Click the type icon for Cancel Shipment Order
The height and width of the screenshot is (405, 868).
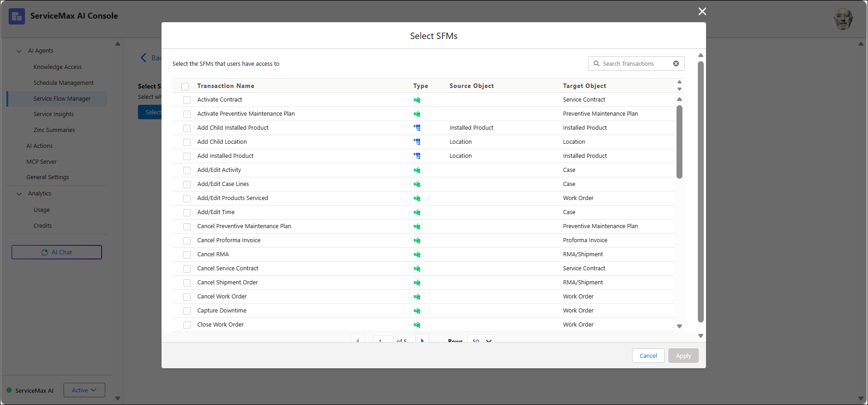pos(417,283)
